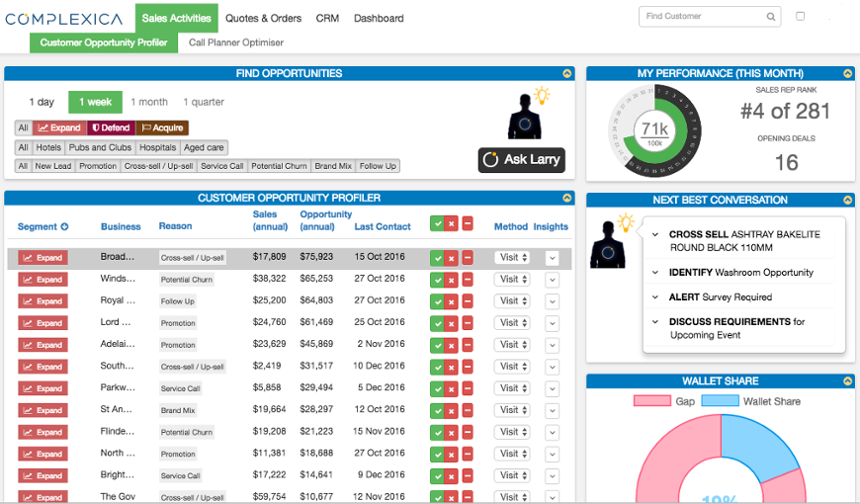Collapse the Customer Opportunity Profiler panel arrow
The image size is (860, 504).
567,198
